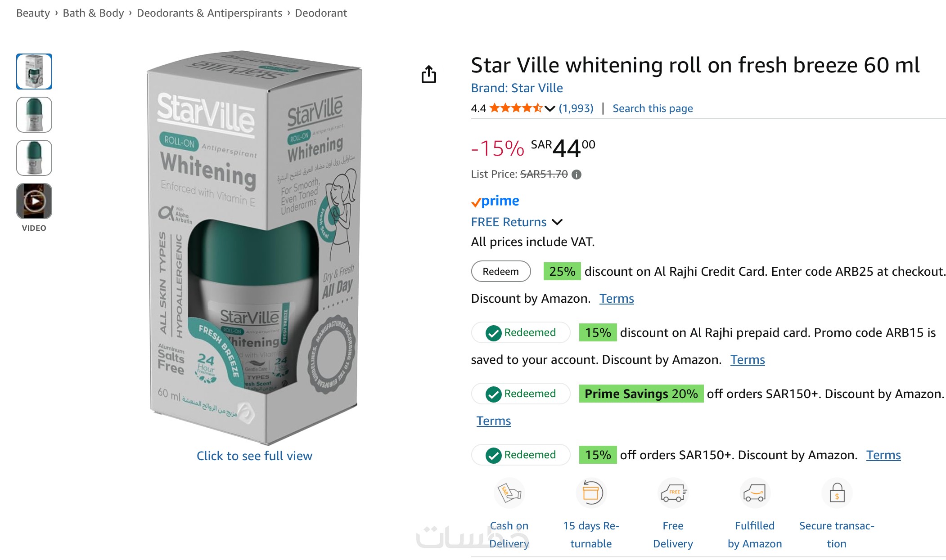
Task: Open the 1,993 customer reviews link
Action: (576, 108)
